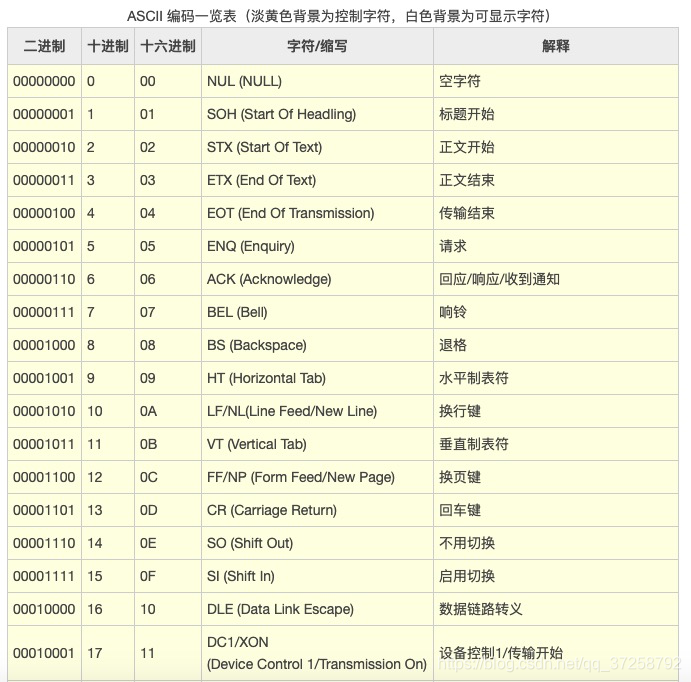The height and width of the screenshot is (682, 691).
Task: Select binary value 00010000
Action: 45,610
